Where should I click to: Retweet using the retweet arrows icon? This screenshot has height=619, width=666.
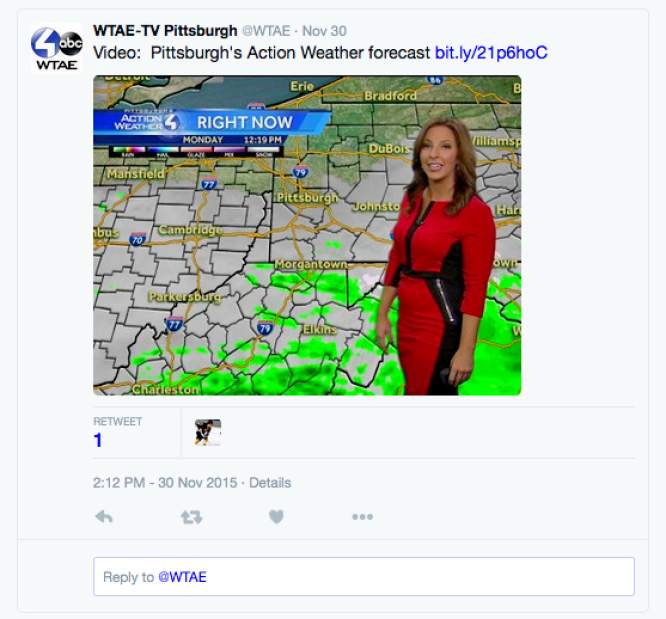(191, 517)
